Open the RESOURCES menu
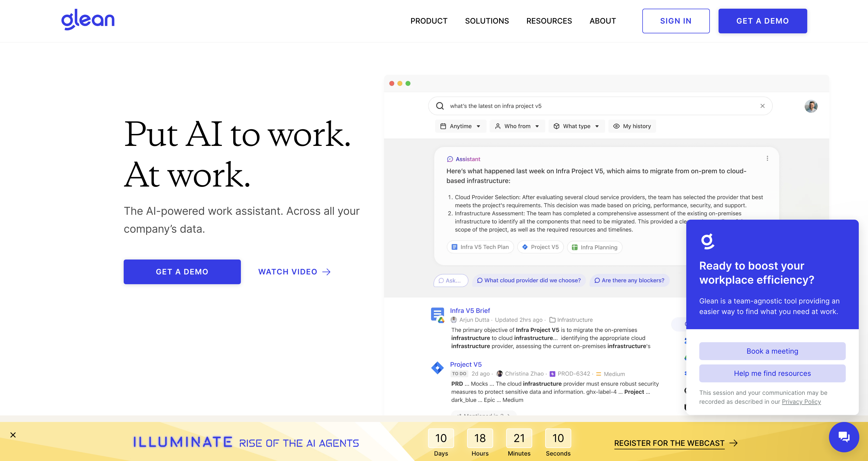Viewport: 868px width, 461px height. click(549, 21)
